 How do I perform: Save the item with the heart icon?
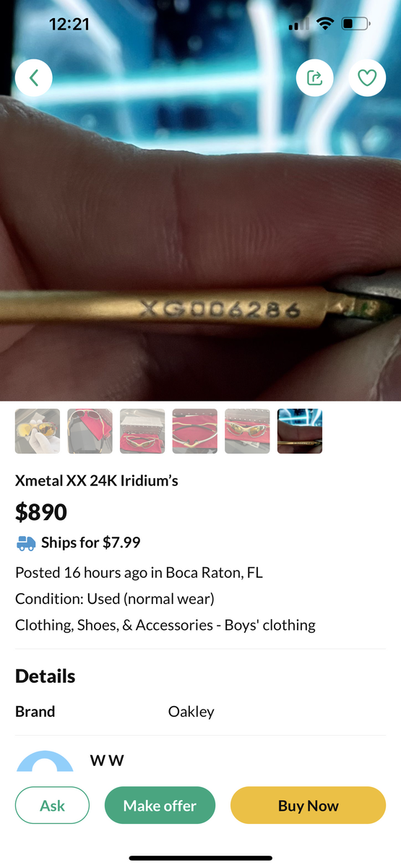point(367,77)
